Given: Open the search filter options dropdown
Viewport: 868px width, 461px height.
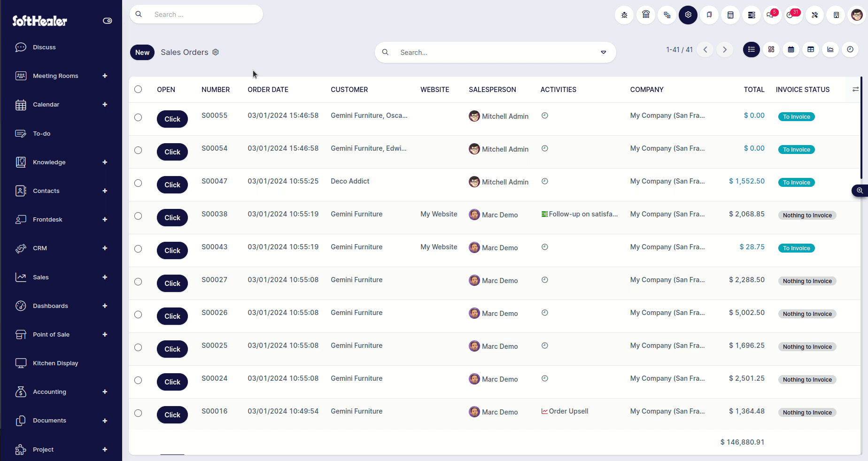Looking at the screenshot, I should point(604,52).
